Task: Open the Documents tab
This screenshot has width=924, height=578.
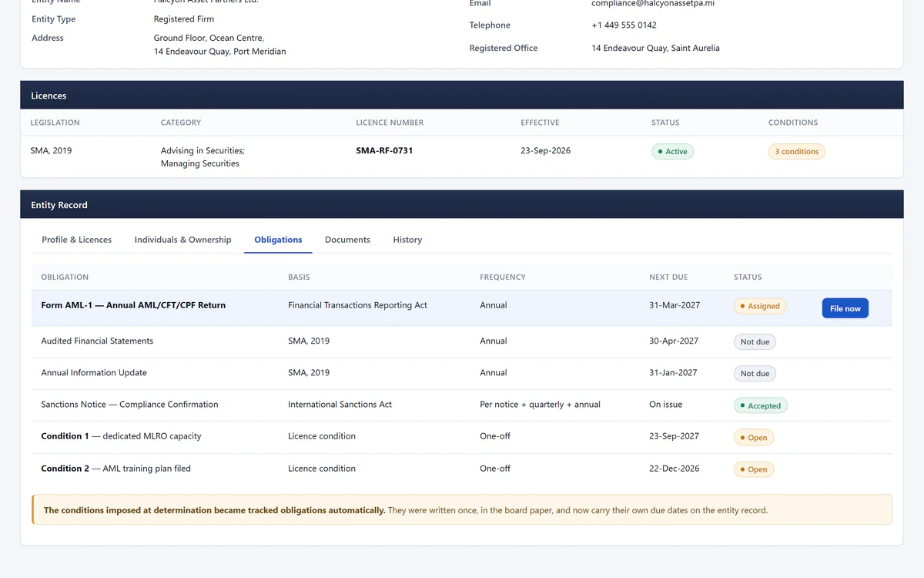Action: (x=347, y=240)
